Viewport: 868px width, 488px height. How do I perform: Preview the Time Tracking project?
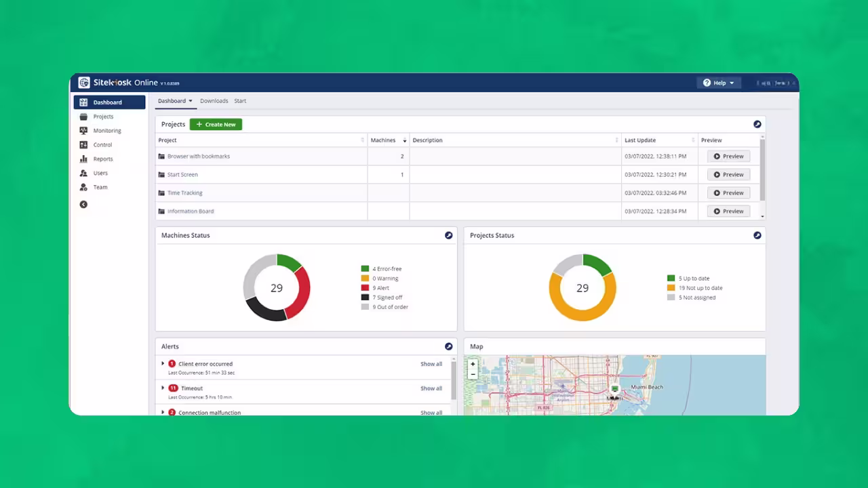tap(728, 193)
